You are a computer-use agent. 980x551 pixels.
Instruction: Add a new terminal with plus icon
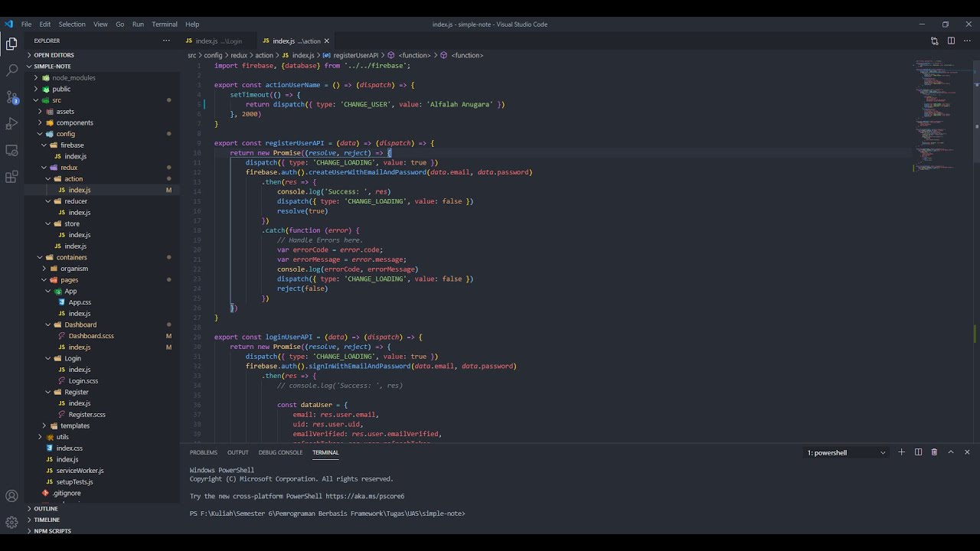coord(901,452)
